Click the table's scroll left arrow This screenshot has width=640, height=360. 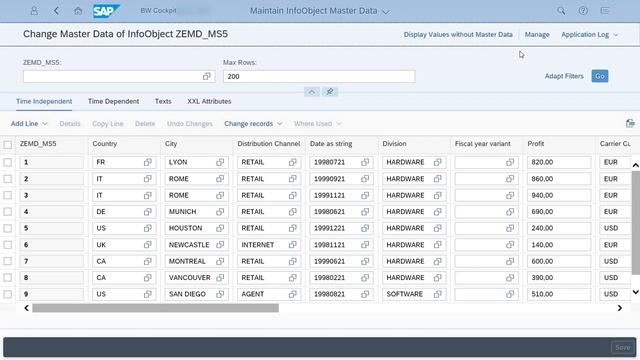pos(27,308)
